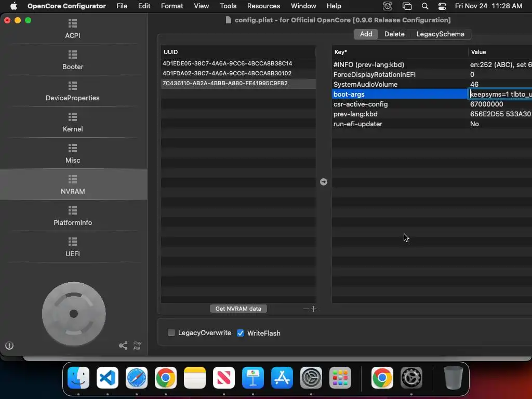Open the Tools menu

click(228, 6)
